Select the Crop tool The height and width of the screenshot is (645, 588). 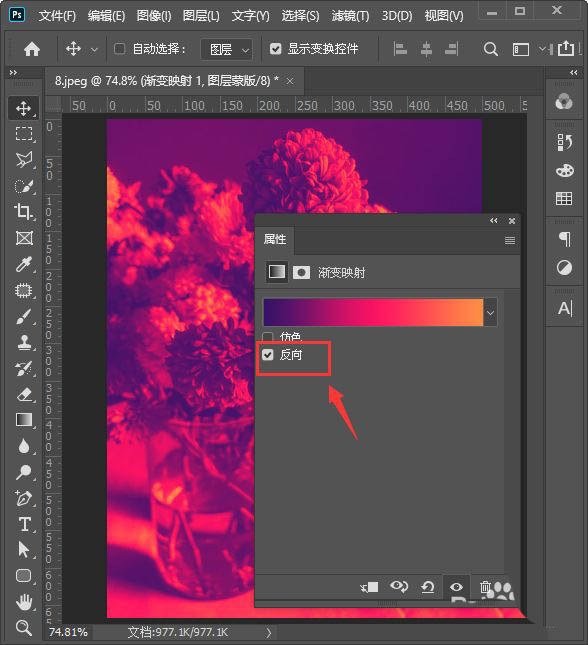(23, 212)
